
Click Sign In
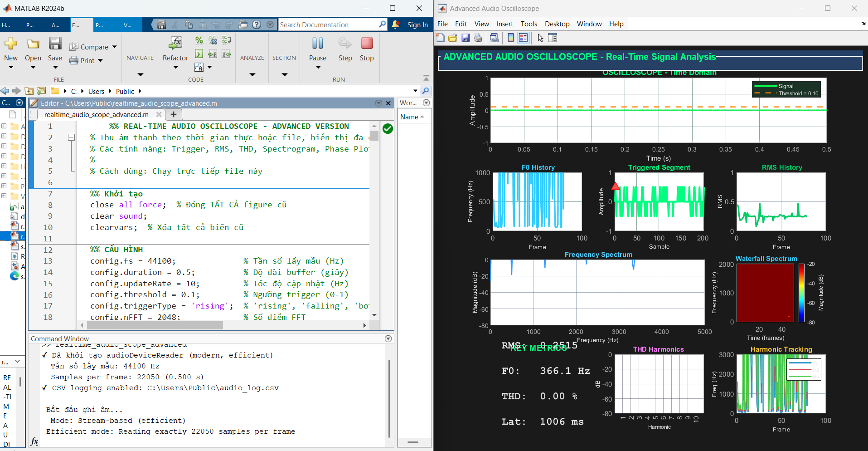point(417,25)
